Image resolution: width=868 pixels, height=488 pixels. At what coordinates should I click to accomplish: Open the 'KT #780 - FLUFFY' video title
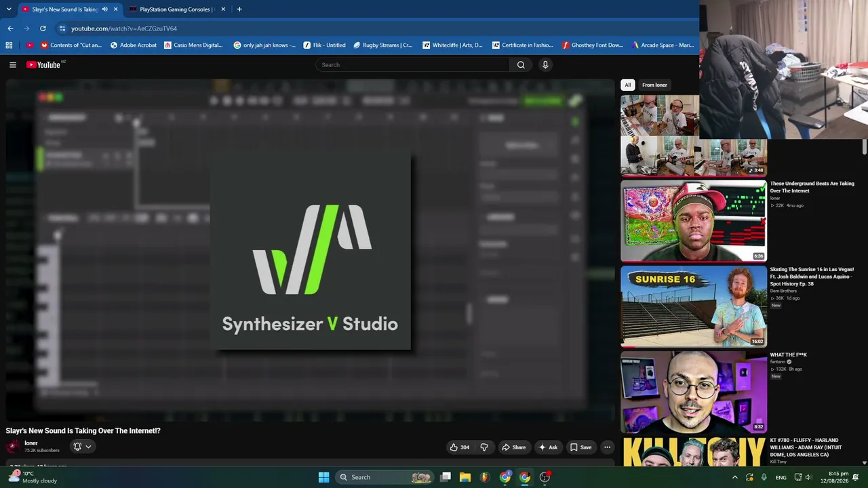806,447
